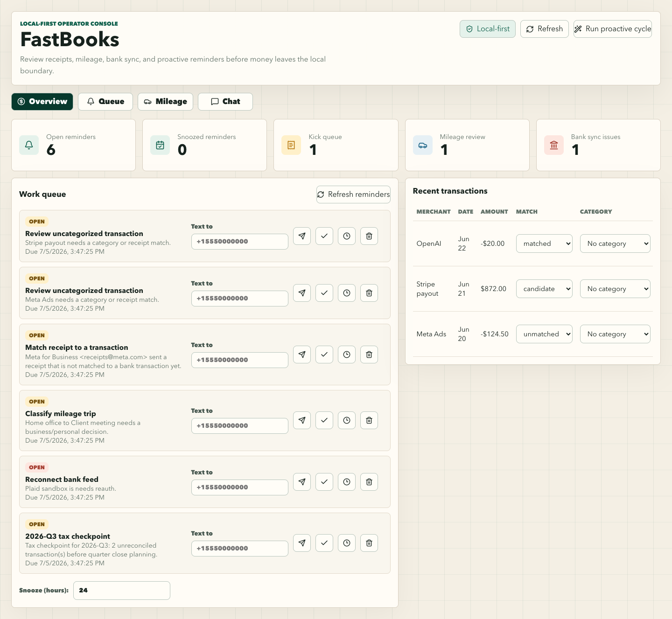This screenshot has width=672, height=619.
Task: Open category dropdown for Stripe payout
Action: point(615,289)
